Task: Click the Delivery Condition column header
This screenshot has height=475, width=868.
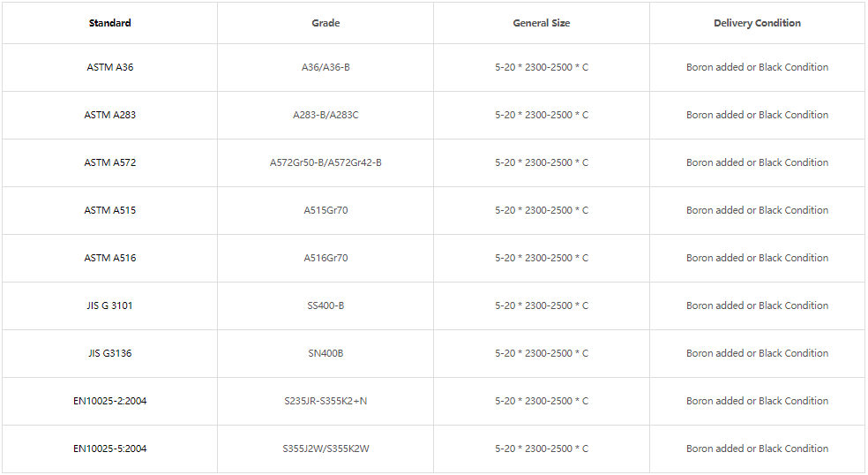Action: click(x=757, y=23)
